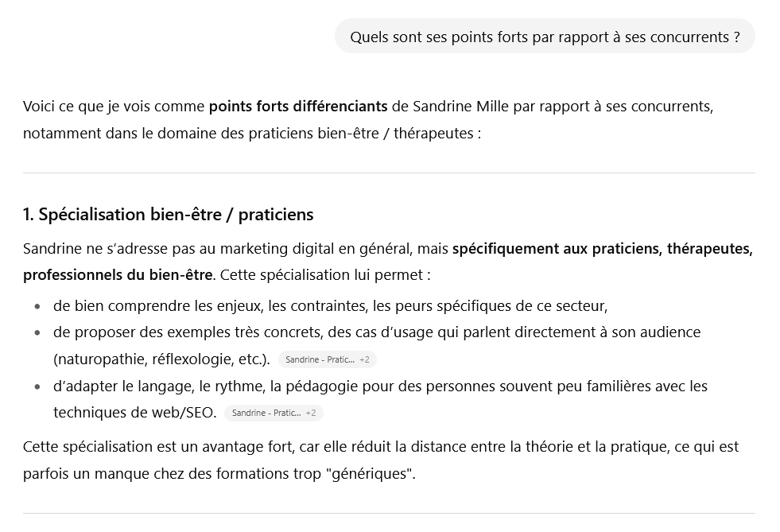The image size is (780, 532).
Task: Click the bullet dot before "de bien comprendre"
Action: 37,306
